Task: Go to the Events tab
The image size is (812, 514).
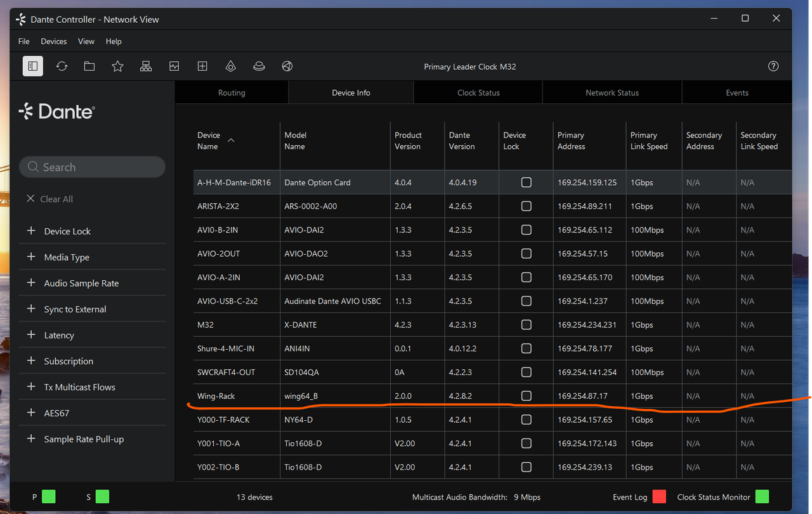Action: point(737,93)
